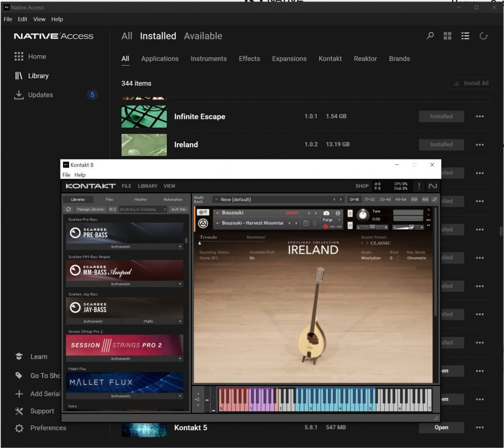Open SHOP in Kontakt header

click(362, 186)
